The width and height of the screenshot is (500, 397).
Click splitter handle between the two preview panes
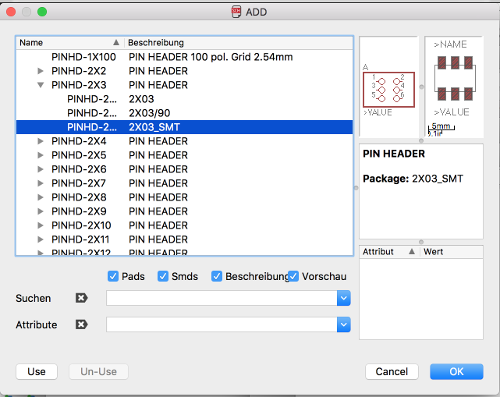coord(421,87)
